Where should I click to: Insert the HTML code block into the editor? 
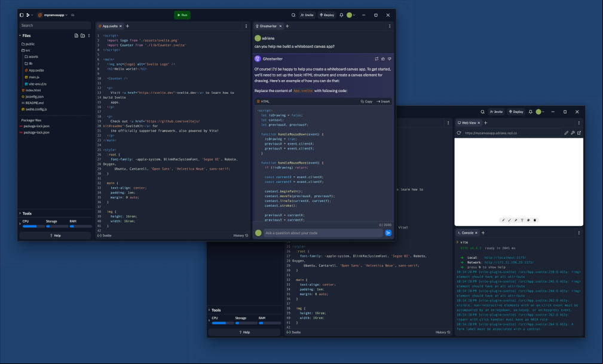pos(383,102)
